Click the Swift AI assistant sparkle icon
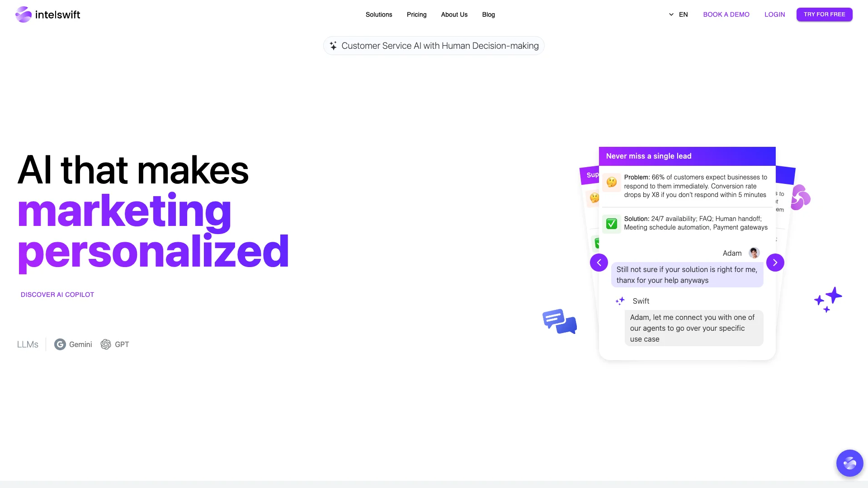 pos(620,301)
